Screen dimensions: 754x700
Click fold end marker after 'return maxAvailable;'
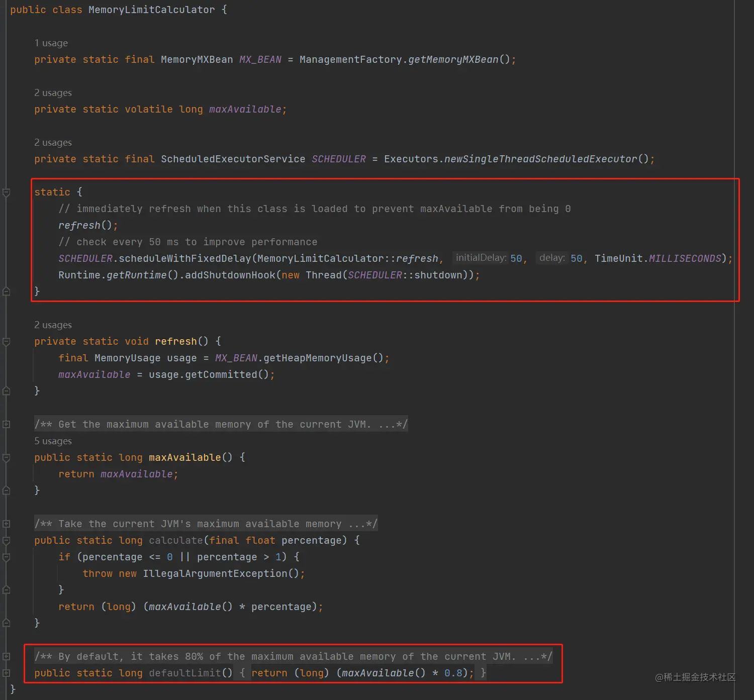[x=7, y=490]
